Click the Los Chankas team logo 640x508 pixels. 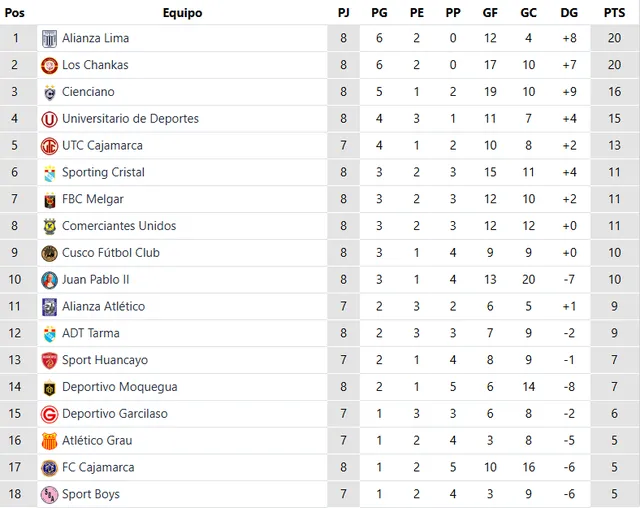[49, 66]
